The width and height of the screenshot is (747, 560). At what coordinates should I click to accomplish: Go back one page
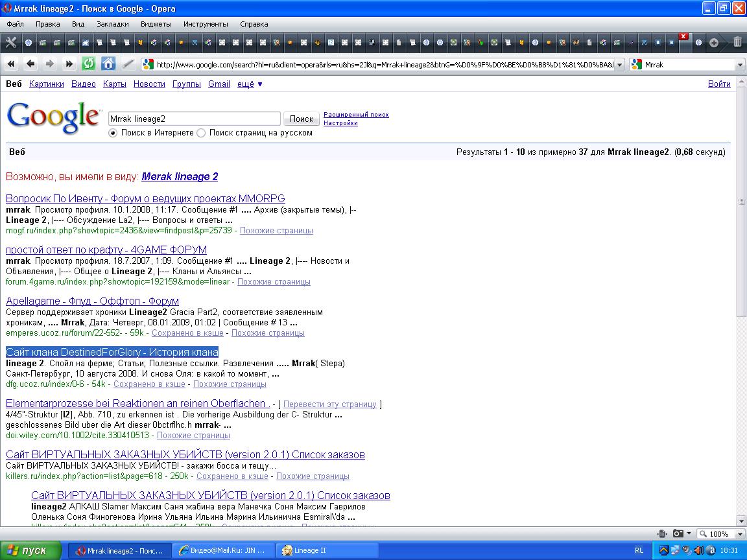click(30, 64)
